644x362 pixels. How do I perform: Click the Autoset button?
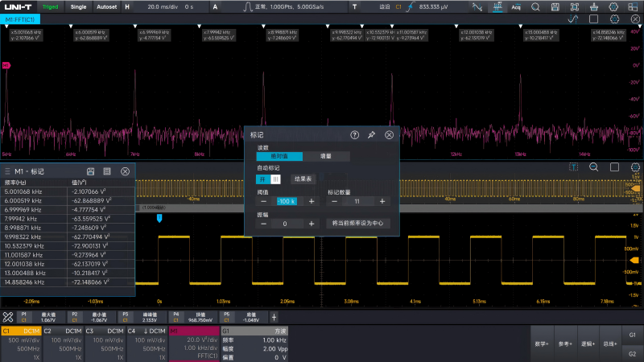(x=106, y=7)
